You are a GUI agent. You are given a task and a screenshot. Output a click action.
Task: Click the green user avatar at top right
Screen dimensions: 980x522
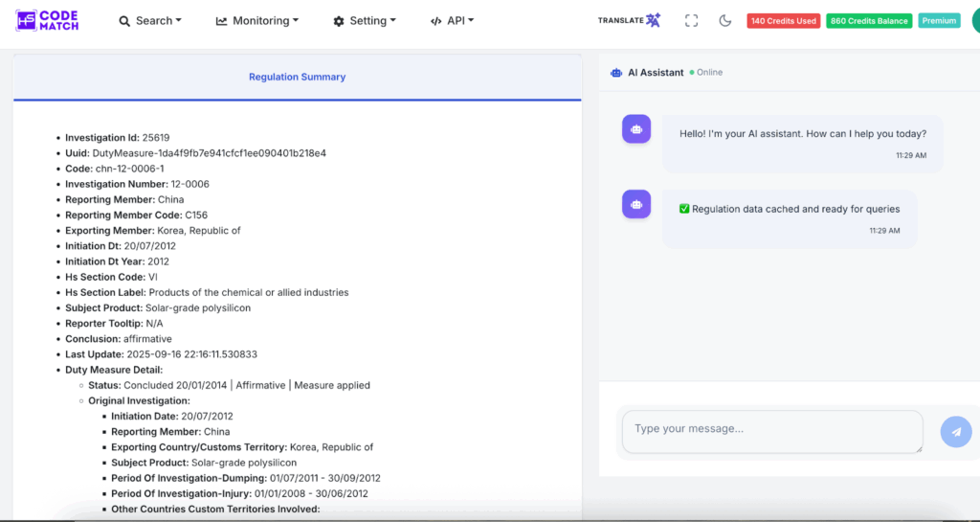point(974,20)
